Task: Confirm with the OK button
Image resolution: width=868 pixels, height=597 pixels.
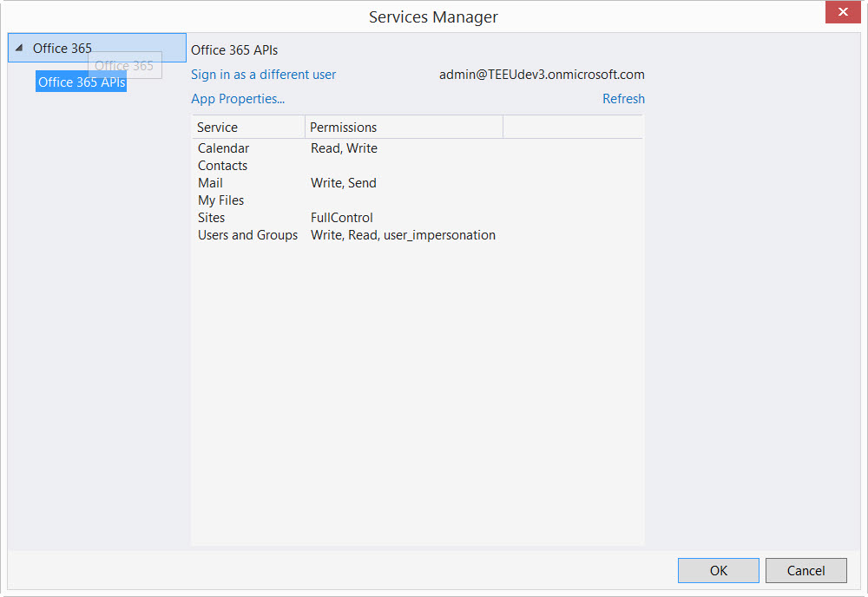Action: point(718,570)
